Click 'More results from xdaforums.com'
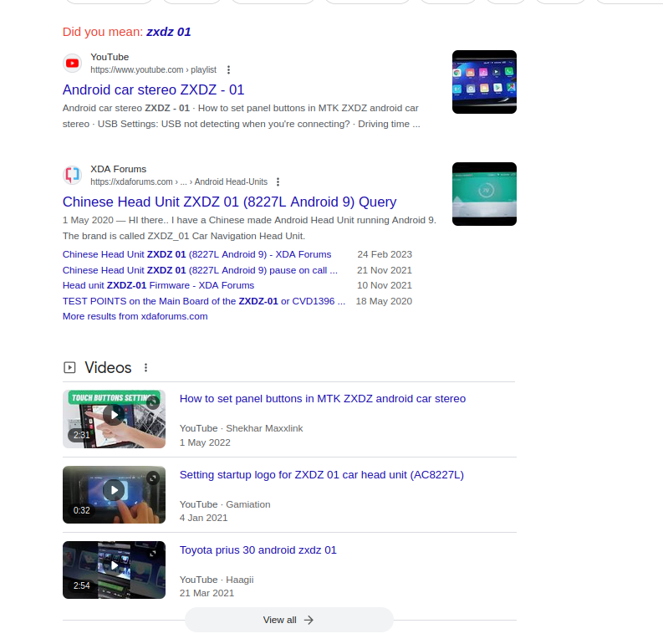This screenshot has height=644, width=663. click(135, 316)
